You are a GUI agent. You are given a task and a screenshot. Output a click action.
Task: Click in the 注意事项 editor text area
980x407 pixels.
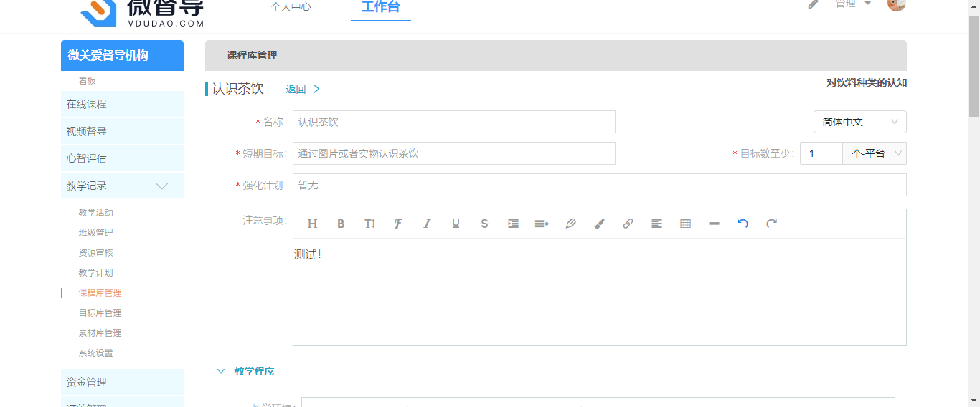coord(599,292)
